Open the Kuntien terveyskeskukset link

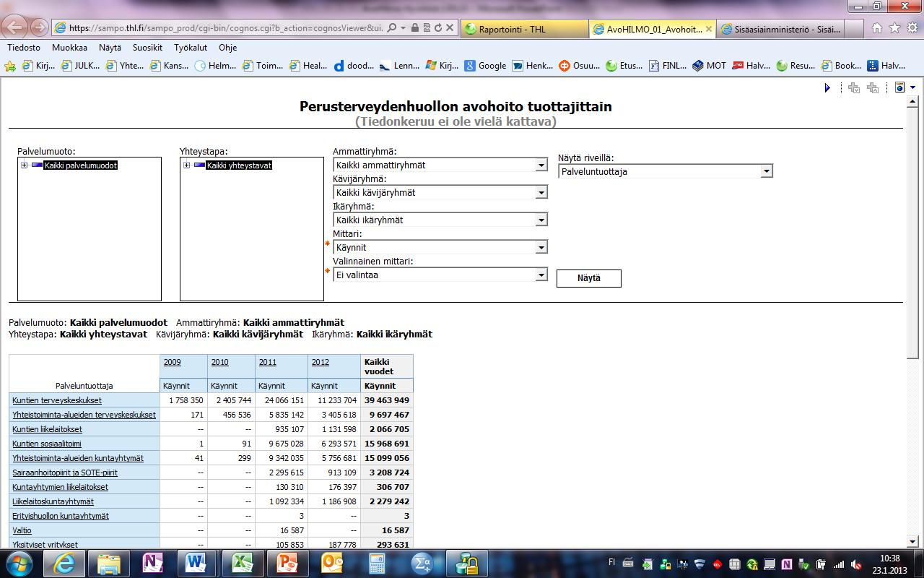[x=57, y=400]
